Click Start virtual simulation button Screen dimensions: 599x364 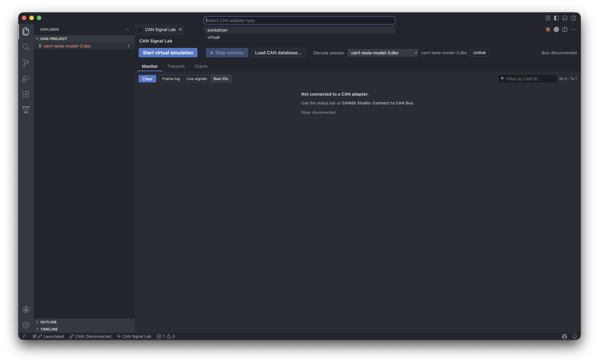click(168, 53)
